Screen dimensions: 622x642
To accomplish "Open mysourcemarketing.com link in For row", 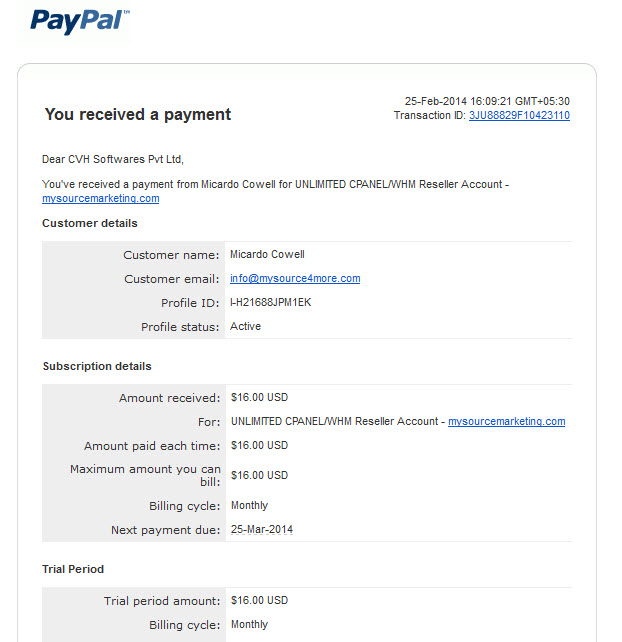I will [x=507, y=421].
